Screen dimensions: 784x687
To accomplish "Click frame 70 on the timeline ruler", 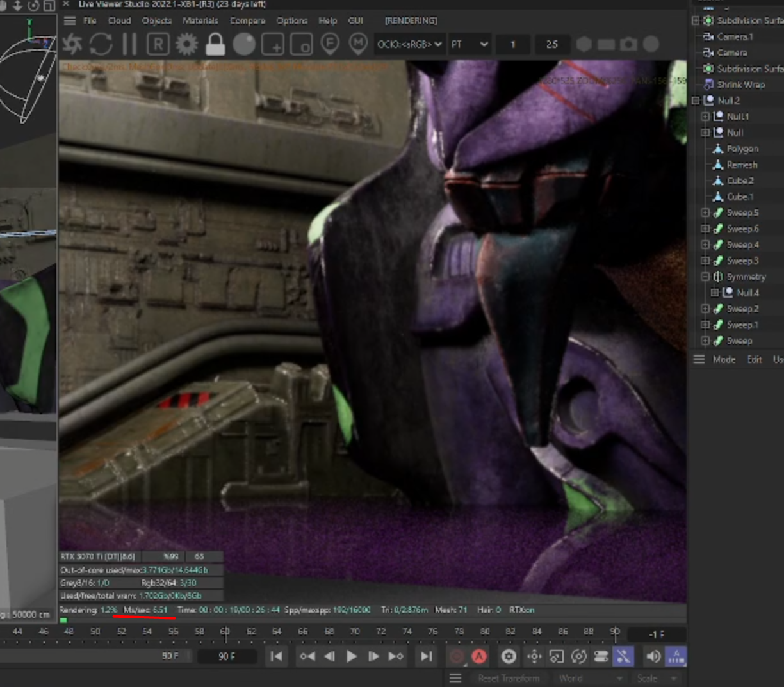I will click(x=354, y=631).
